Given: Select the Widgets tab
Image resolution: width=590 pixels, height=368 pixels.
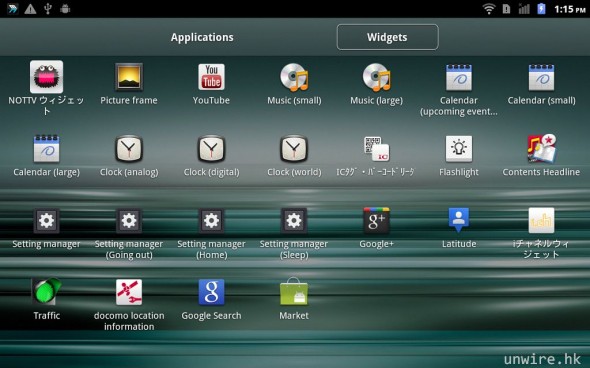Looking at the screenshot, I should click(x=387, y=37).
